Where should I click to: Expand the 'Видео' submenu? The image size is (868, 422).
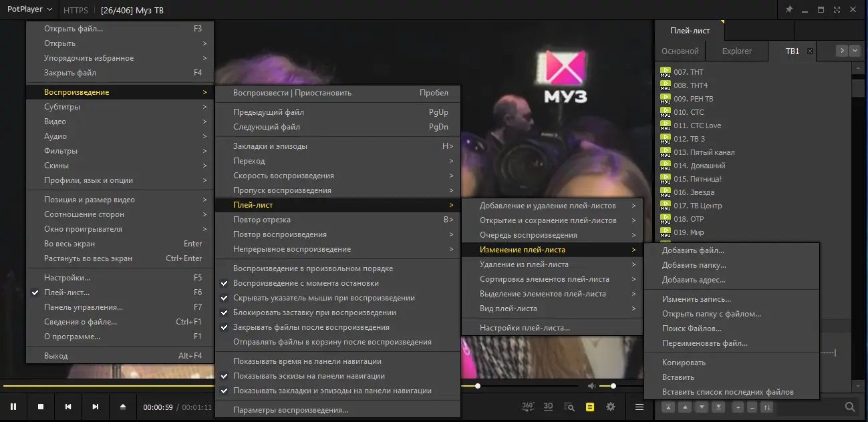(120, 122)
